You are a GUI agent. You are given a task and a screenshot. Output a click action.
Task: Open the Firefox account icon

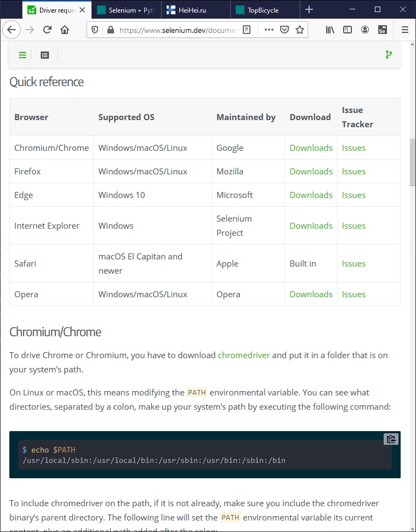click(365, 30)
